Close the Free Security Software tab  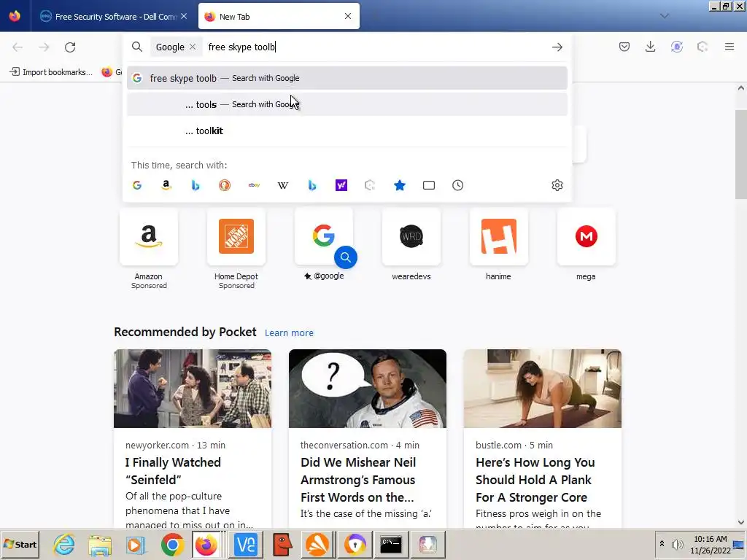184,16
